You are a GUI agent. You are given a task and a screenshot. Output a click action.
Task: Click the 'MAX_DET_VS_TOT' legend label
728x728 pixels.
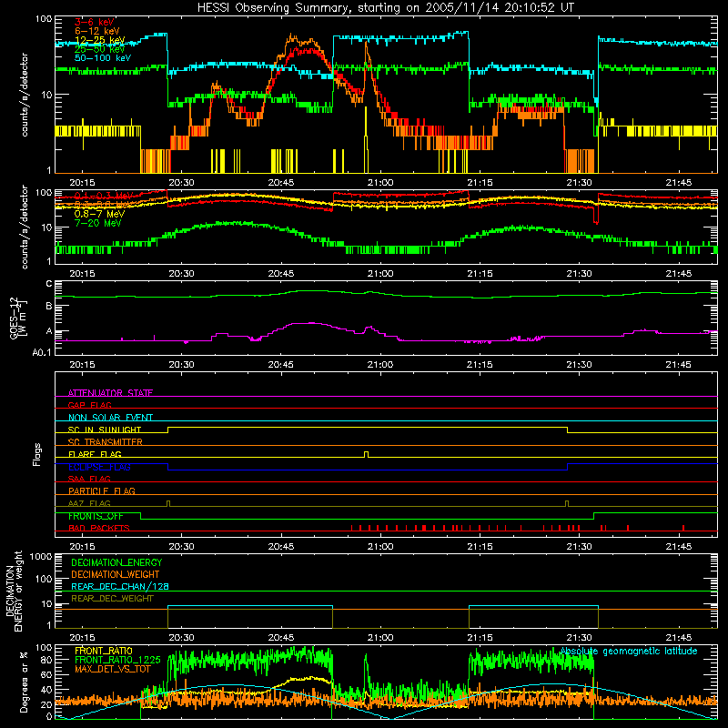pyautogui.click(x=113, y=669)
